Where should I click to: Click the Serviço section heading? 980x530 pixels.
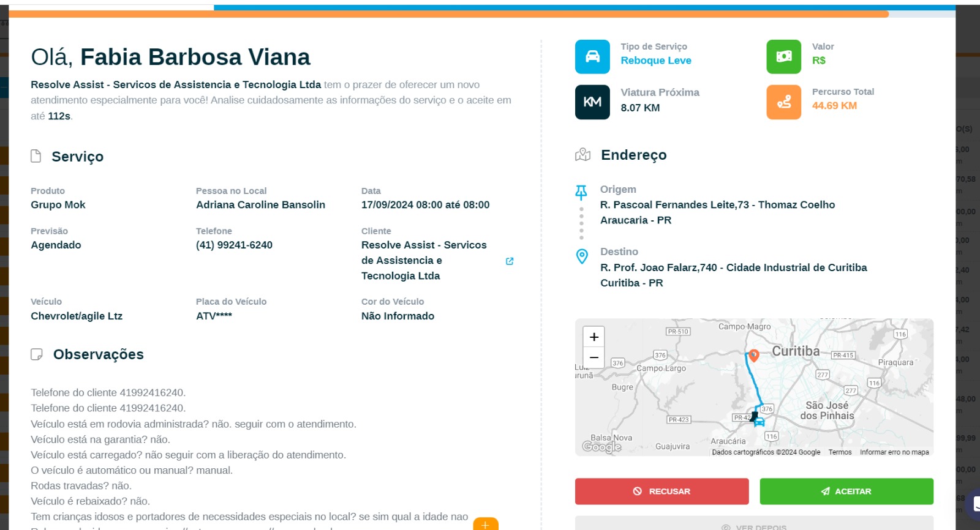pos(78,157)
